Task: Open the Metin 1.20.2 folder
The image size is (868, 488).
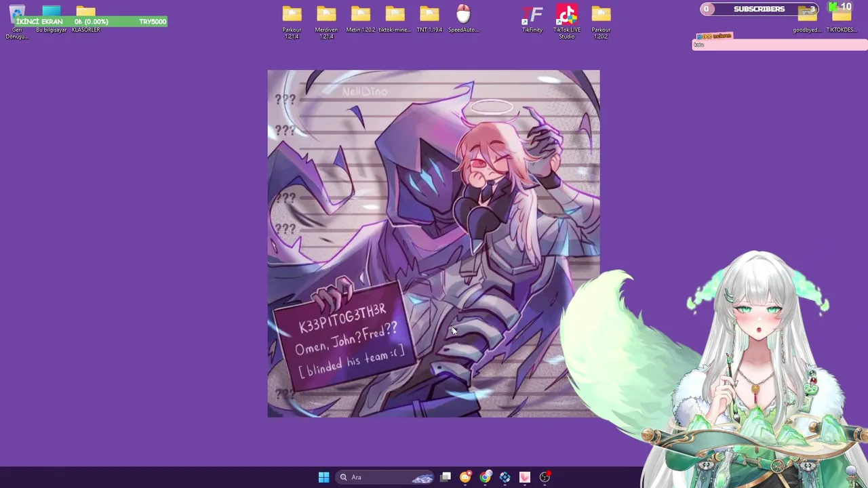Action: pos(361,19)
